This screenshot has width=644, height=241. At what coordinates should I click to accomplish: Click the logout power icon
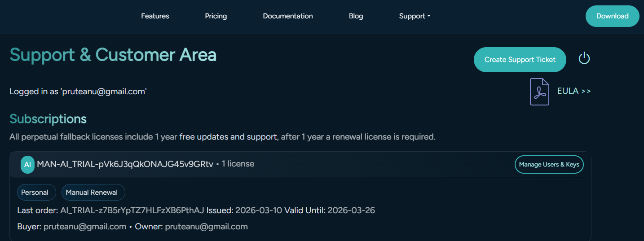tap(584, 58)
